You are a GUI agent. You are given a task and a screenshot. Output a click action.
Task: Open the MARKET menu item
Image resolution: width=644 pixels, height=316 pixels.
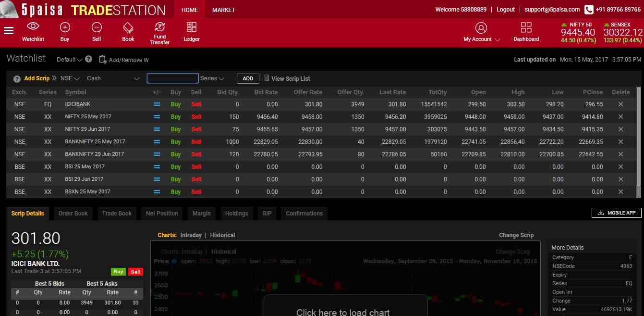click(223, 9)
